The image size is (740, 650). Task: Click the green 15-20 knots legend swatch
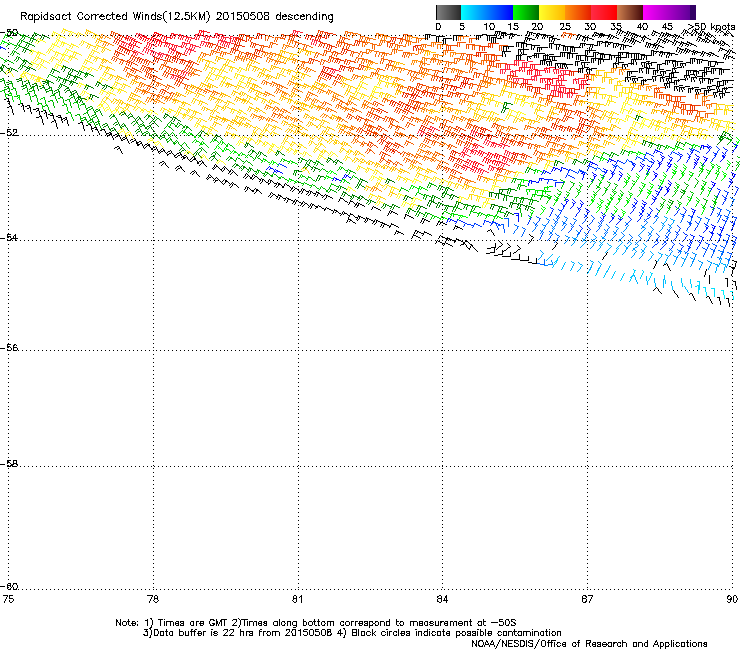[x=526, y=12]
